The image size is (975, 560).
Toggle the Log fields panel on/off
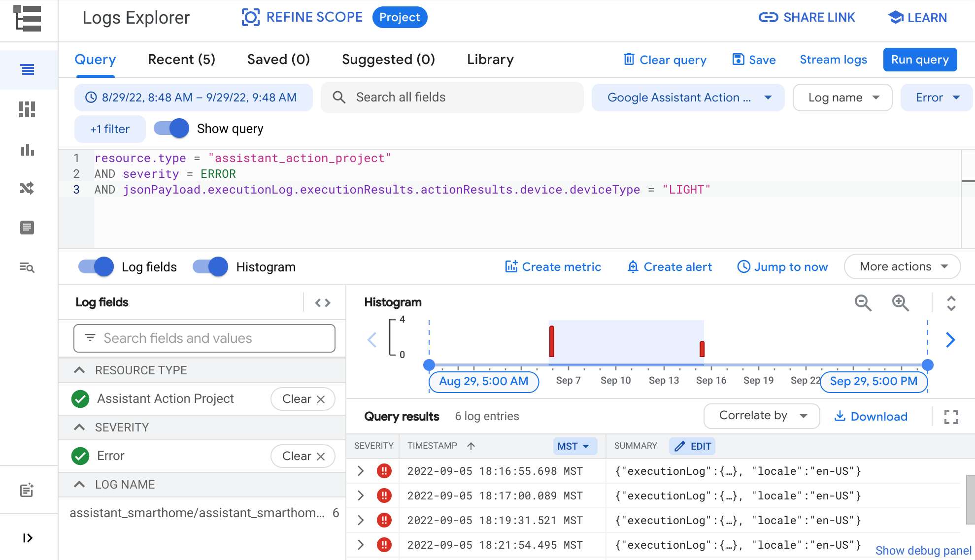[95, 266]
